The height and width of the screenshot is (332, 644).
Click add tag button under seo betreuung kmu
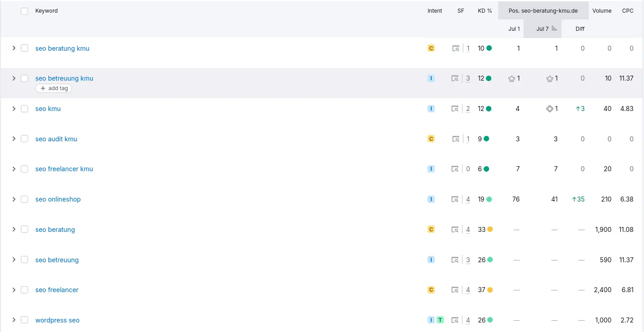click(x=53, y=88)
